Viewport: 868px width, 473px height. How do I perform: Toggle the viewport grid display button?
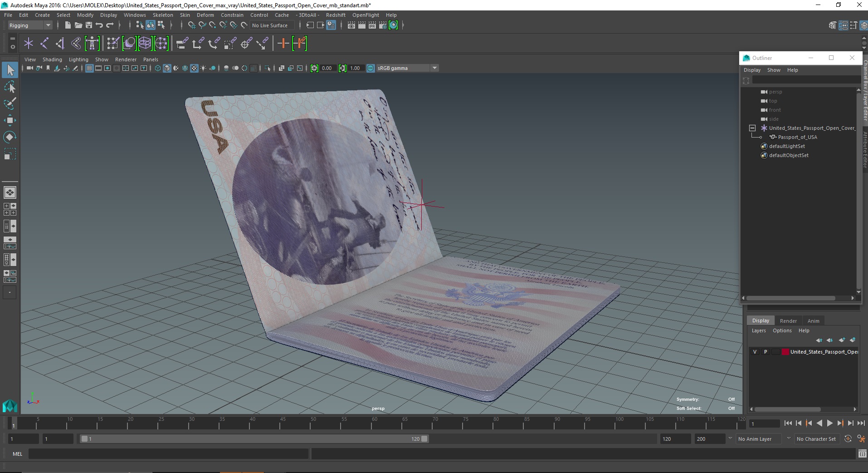[89, 68]
